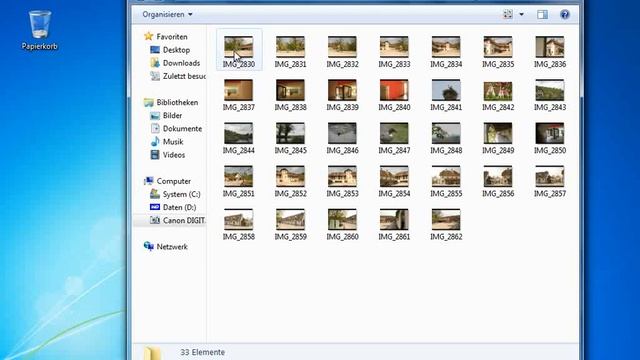Open the Organisieren dropdown menu
Viewport: 640px width, 360px height.
pyautogui.click(x=167, y=14)
